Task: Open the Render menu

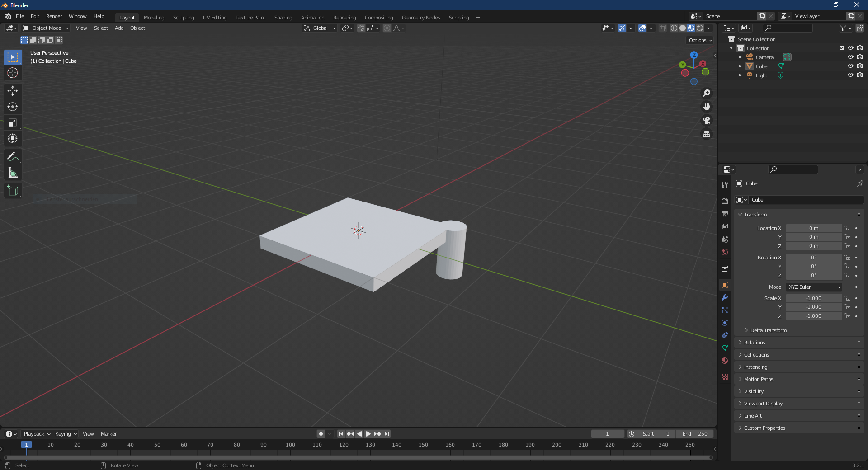Action: (x=54, y=16)
